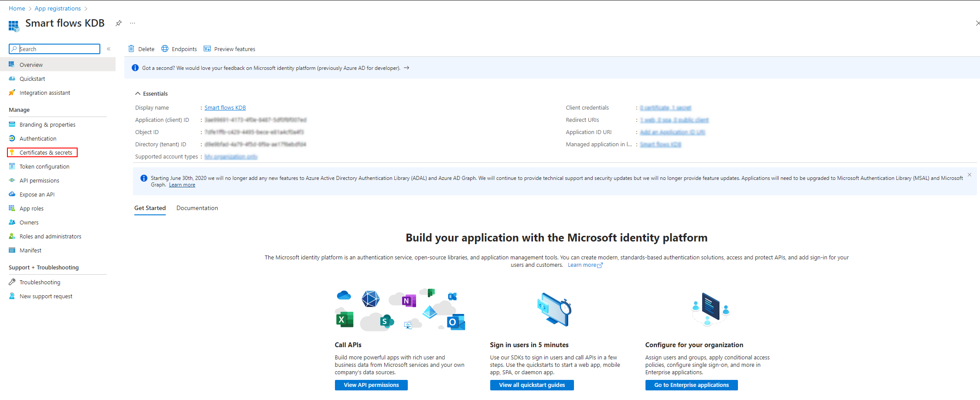Click the Overview grid icon
This screenshot has height=400, width=980.
pyautogui.click(x=12, y=65)
